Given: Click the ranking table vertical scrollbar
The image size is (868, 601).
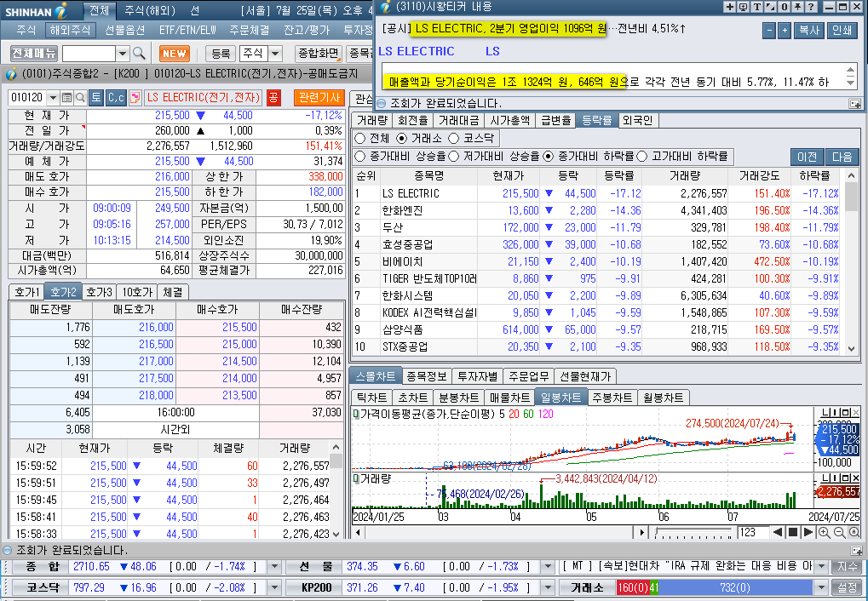Looking at the screenshot, I should point(852,261).
